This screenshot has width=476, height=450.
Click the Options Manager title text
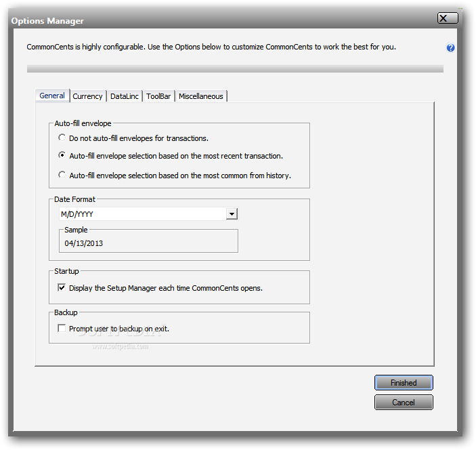pyautogui.click(x=47, y=21)
